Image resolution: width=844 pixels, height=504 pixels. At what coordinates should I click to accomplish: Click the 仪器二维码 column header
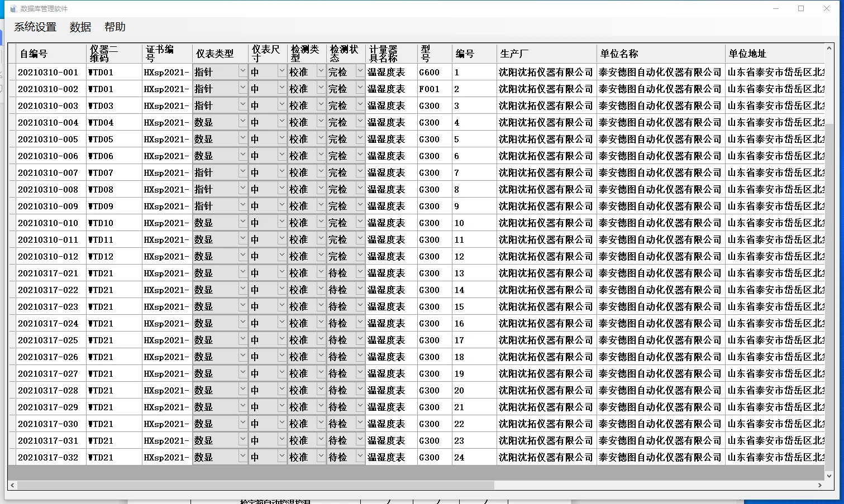115,54
